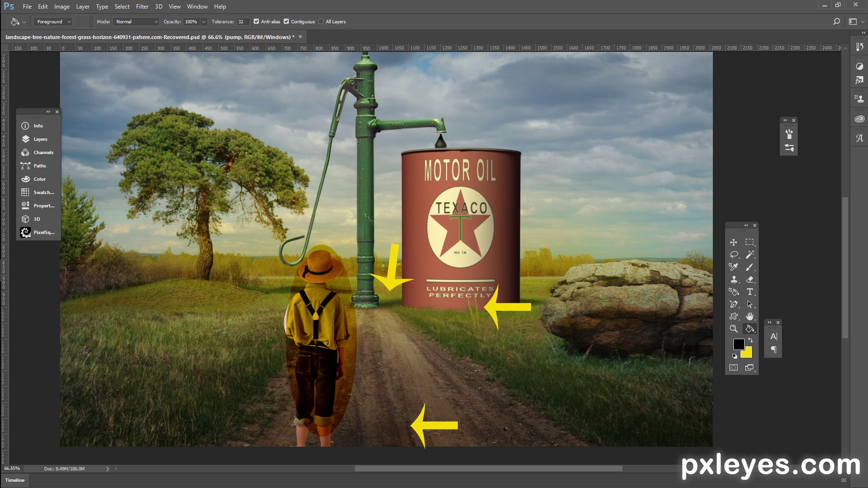Toggle the Contiguous checkbox
Screen dimensions: 868x488
pyautogui.click(x=286, y=21)
